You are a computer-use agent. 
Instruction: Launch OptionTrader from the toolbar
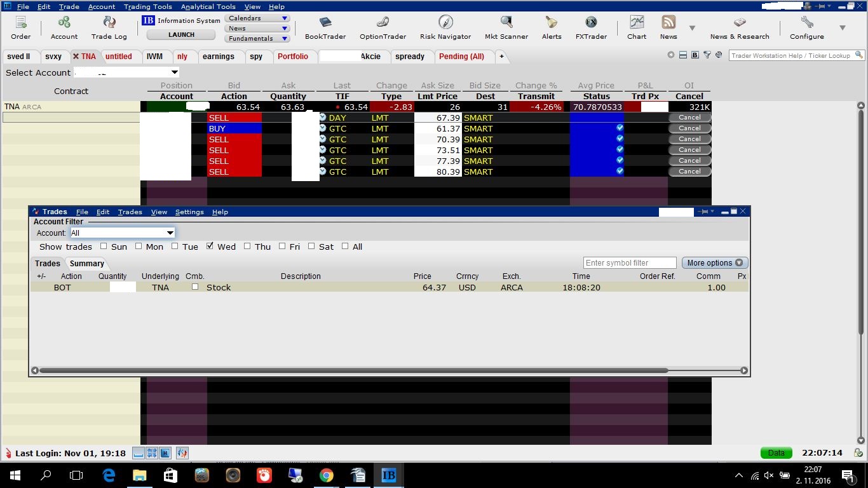383,27
